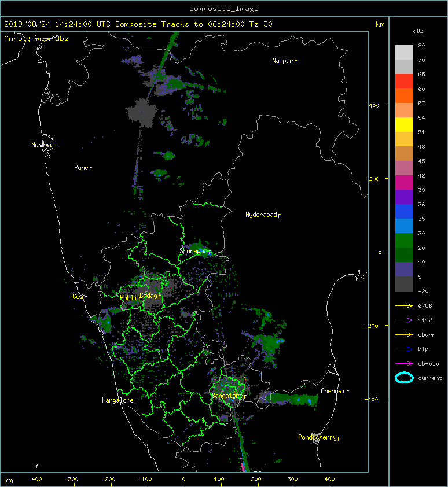Click the 100 km horizontal axis tick label
448x487 pixels.
click(219, 479)
